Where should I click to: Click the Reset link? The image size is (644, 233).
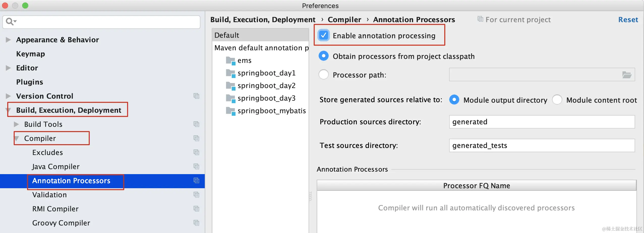[x=628, y=20]
